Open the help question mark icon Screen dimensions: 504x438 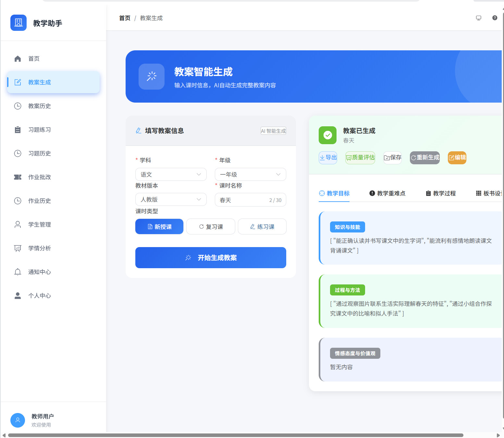[x=495, y=18]
